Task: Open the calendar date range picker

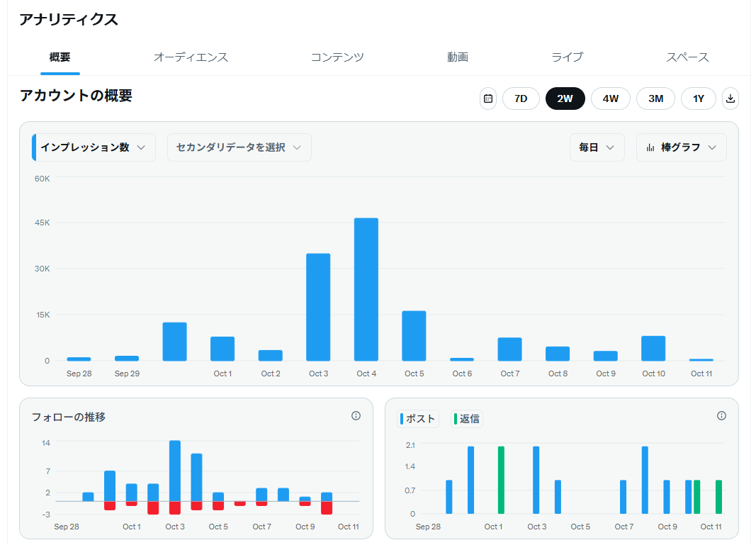Action: (488, 99)
